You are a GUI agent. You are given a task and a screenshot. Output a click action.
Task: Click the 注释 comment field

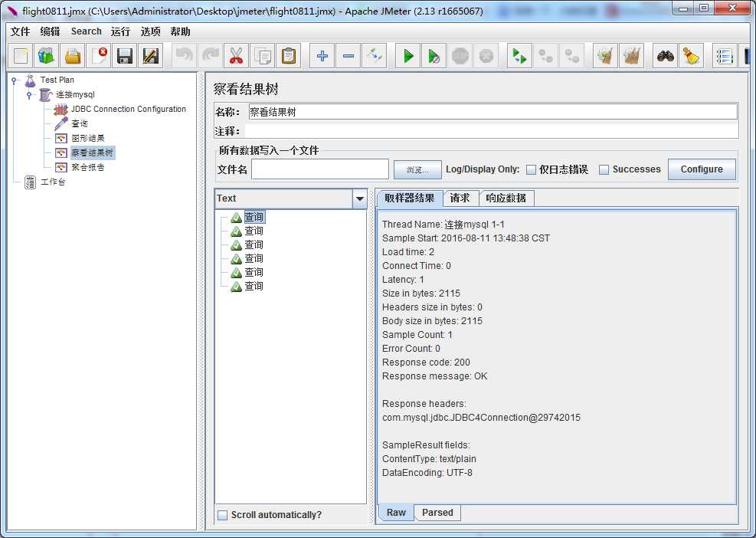pyautogui.click(x=491, y=131)
